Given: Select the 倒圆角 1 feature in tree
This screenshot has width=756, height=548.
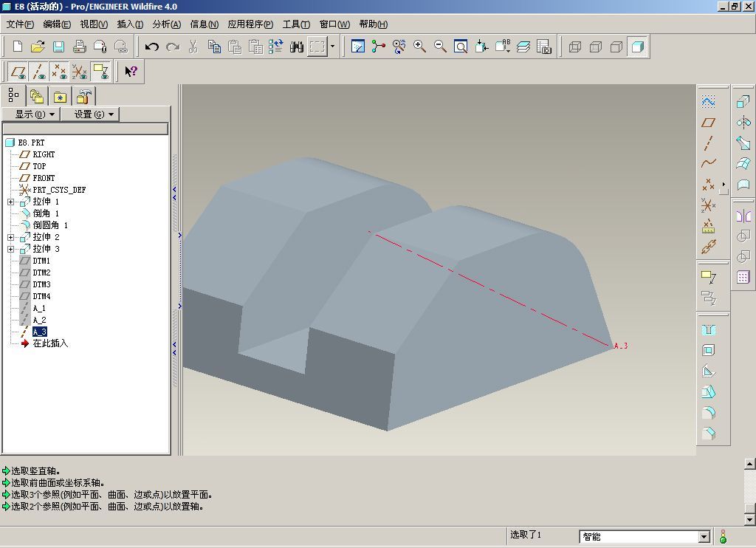Looking at the screenshot, I should click(50, 225).
